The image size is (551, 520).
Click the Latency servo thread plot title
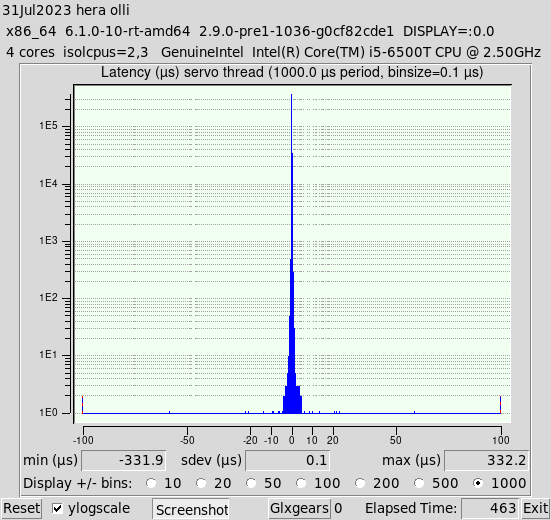click(292, 72)
